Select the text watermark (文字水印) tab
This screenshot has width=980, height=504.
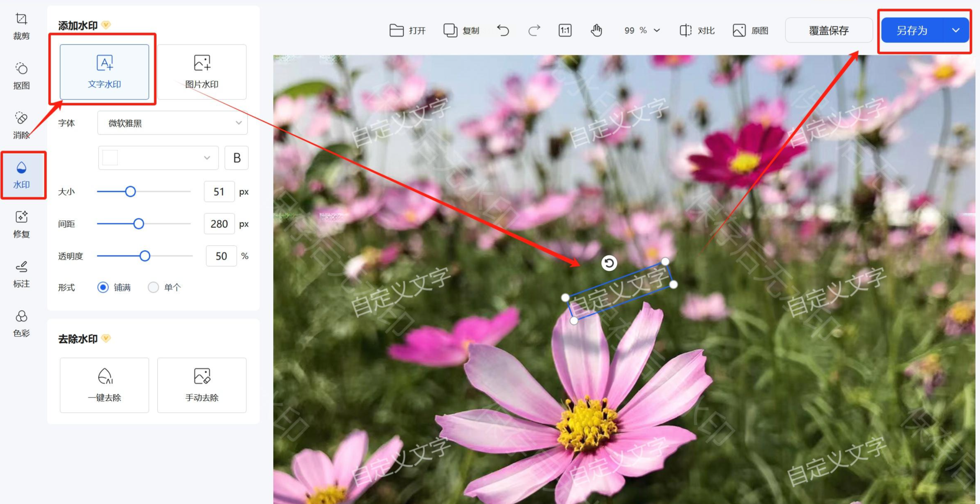[x=104, y=72]
